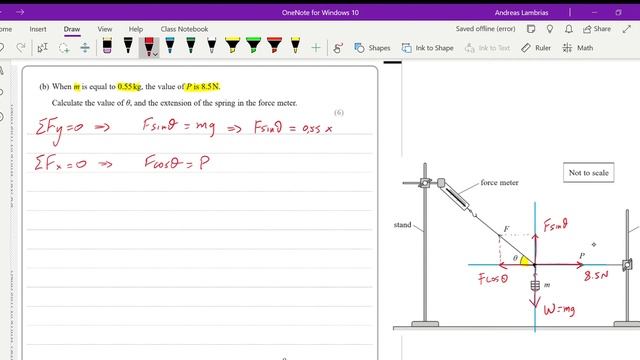The height and width of the screenshot is (360, 640).
Task: Open the feed sticky-note icon
Action: (531, 29)
